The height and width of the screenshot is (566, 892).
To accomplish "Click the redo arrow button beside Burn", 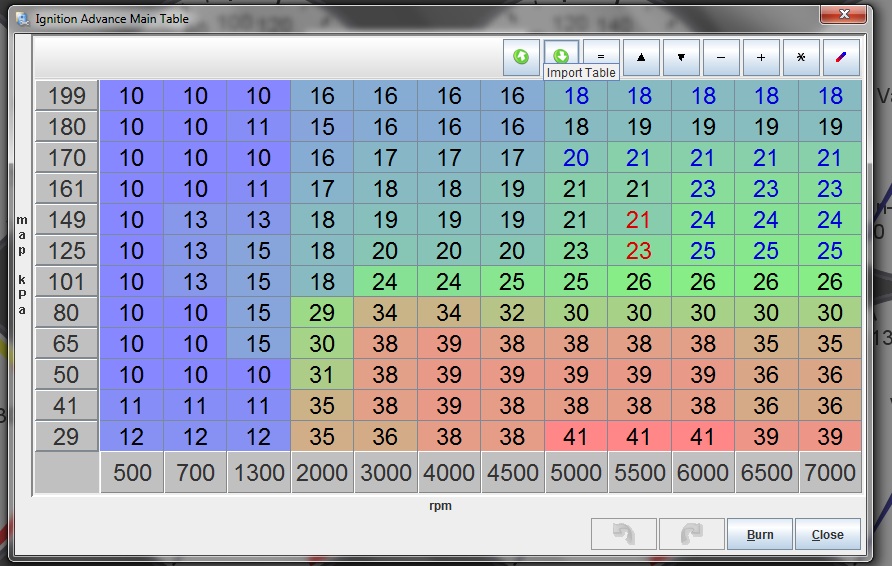I will point(692,534).
